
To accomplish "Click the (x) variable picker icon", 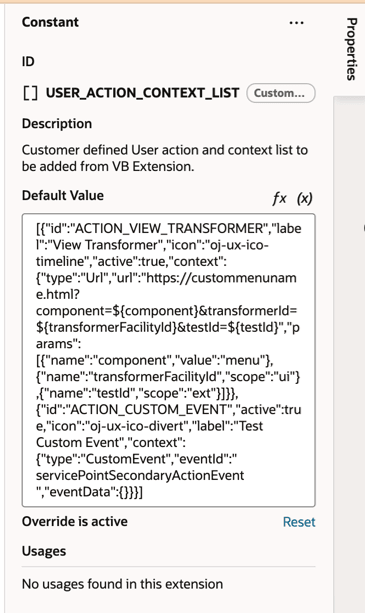I will (x=304, y=198).
